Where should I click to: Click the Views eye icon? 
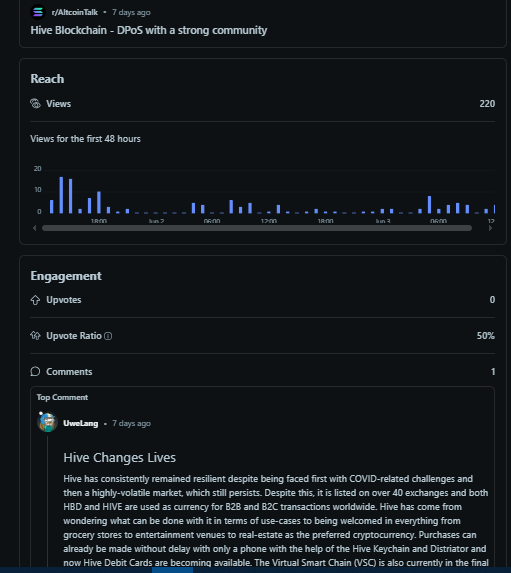(35, 104)
